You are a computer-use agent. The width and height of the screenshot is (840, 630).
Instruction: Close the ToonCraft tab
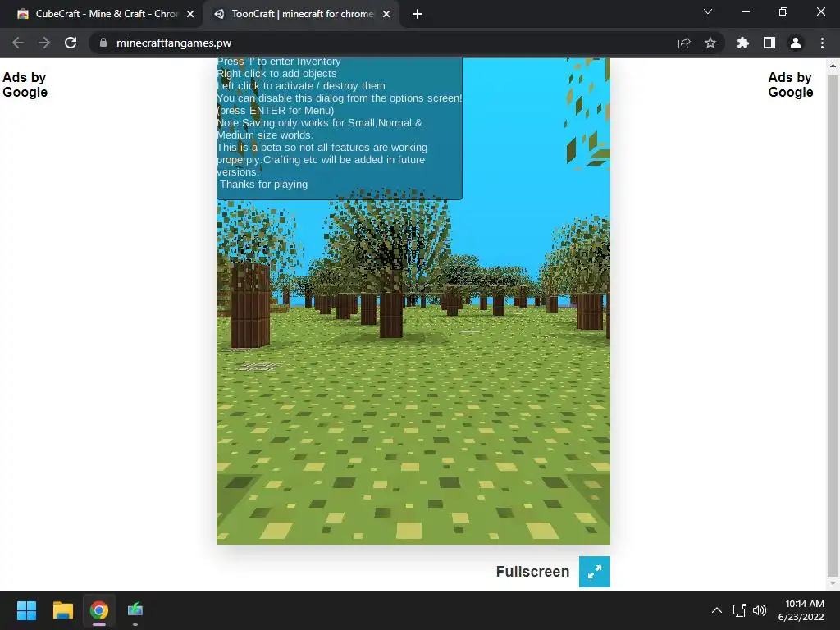click(386, 14)
